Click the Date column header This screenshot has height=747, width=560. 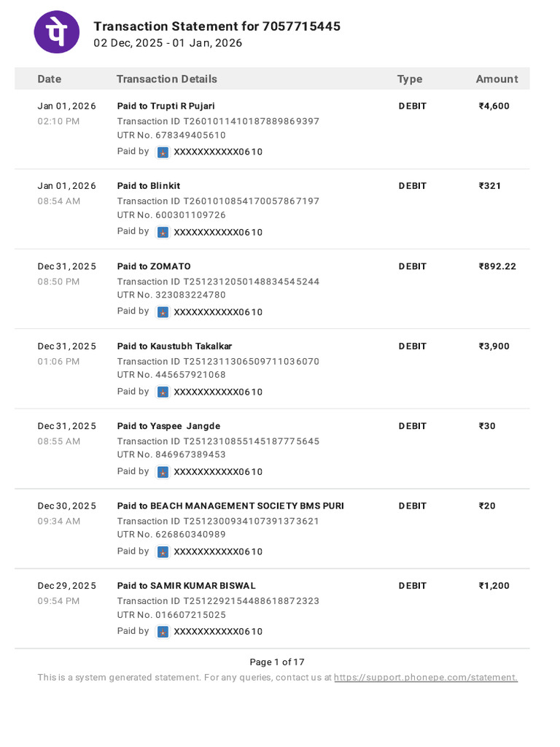click(x=50, y=79)
